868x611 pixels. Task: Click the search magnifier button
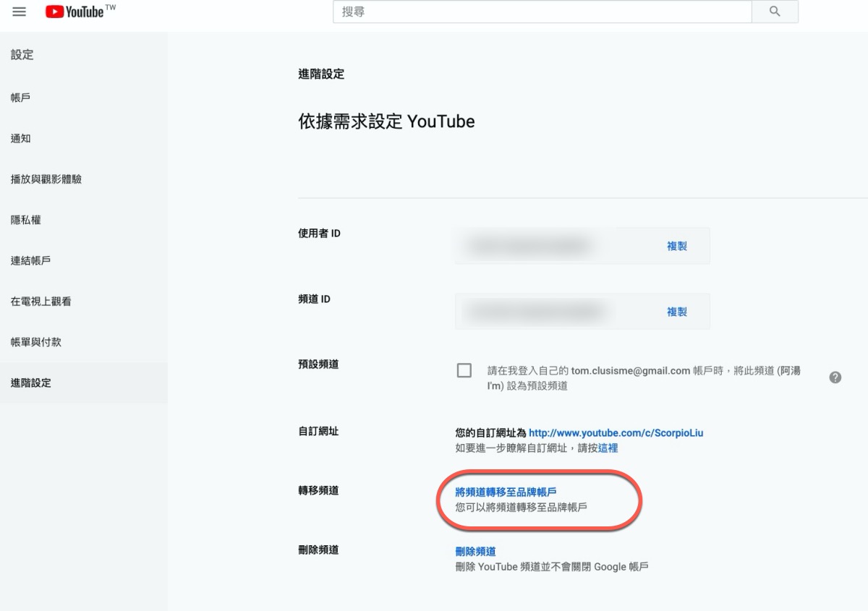click(775, 12)
